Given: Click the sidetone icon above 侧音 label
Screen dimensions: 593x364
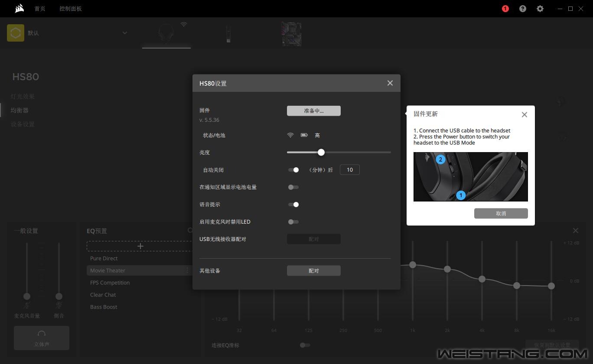Looking at the screenshot, I should [x=59, y=306].
